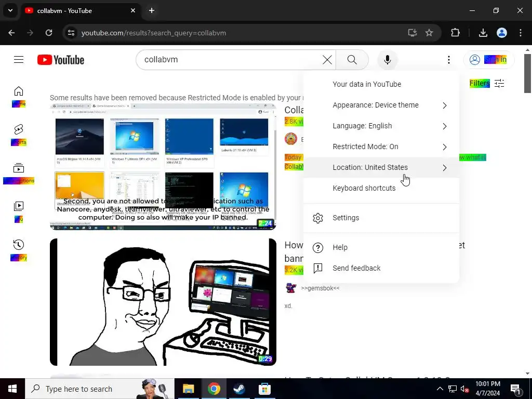Open the channel avatar of first result
The width and height of the screenshot is (532, 399).
tap(291, 139)
